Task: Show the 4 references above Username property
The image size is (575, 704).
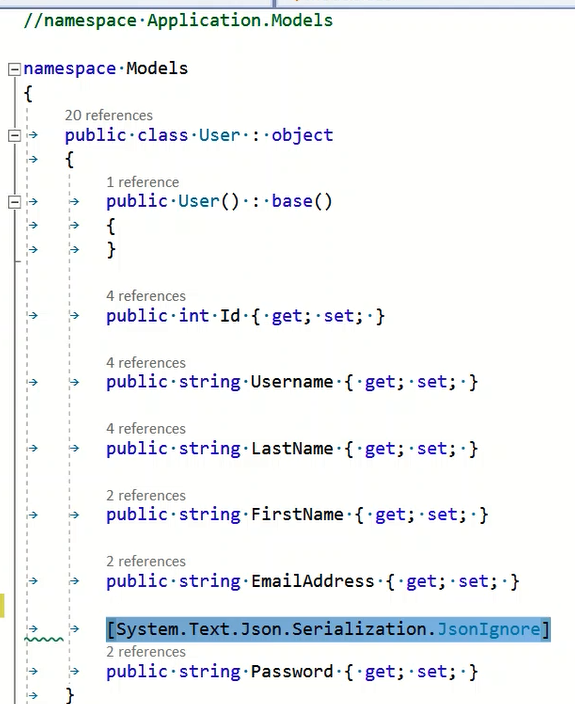Action: (x=145, y=363)
